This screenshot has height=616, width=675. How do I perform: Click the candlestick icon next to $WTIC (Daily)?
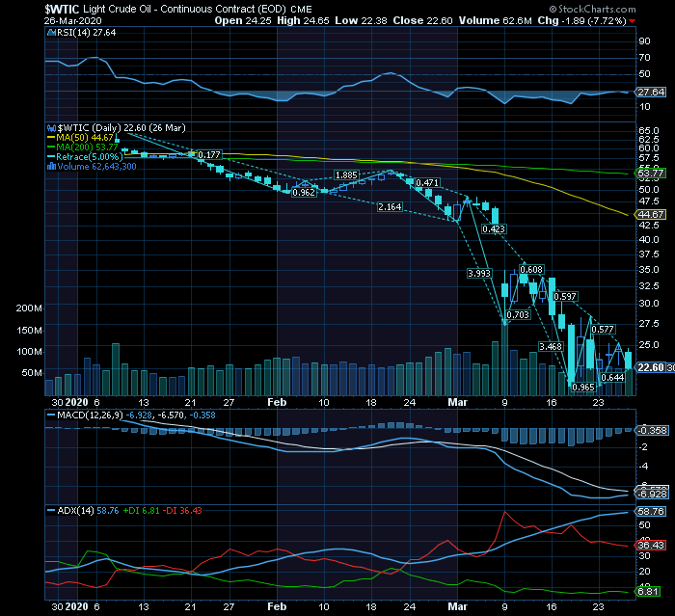pos(51,128)
